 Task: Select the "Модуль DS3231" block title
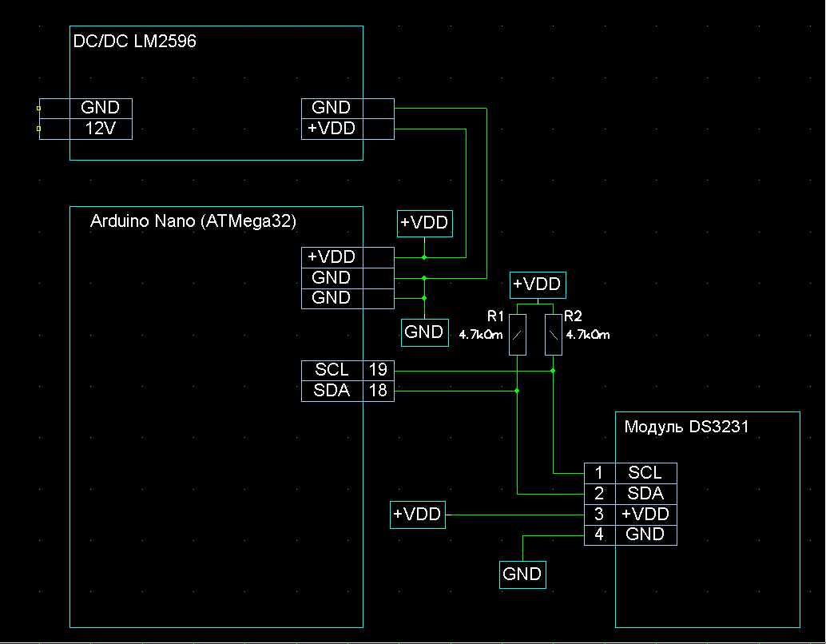[x=686, y=427]
